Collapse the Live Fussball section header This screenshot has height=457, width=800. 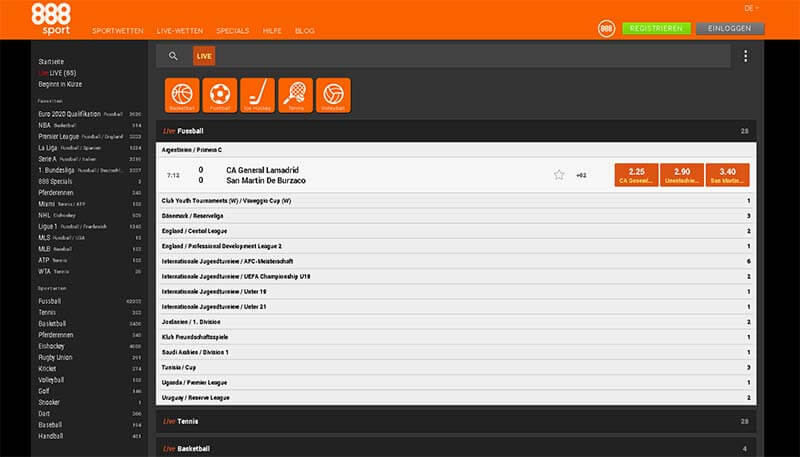[456, 131]
